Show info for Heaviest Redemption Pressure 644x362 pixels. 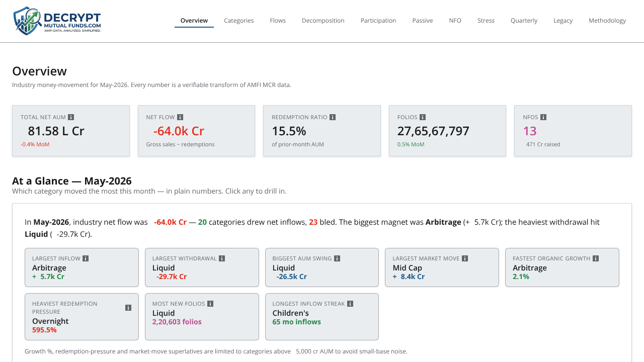tap(128, 308)
